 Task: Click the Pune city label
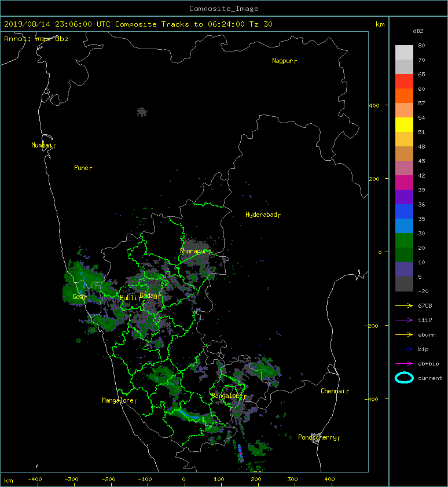click(83, 168)
